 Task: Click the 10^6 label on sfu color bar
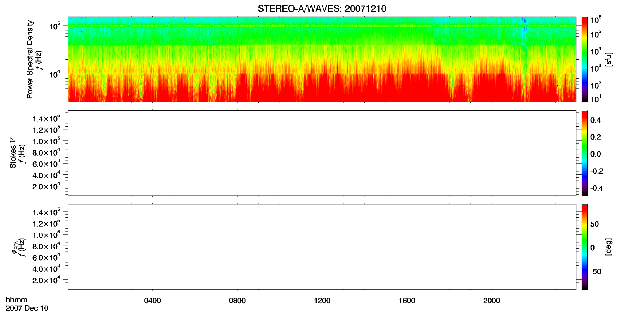(596, 20)
